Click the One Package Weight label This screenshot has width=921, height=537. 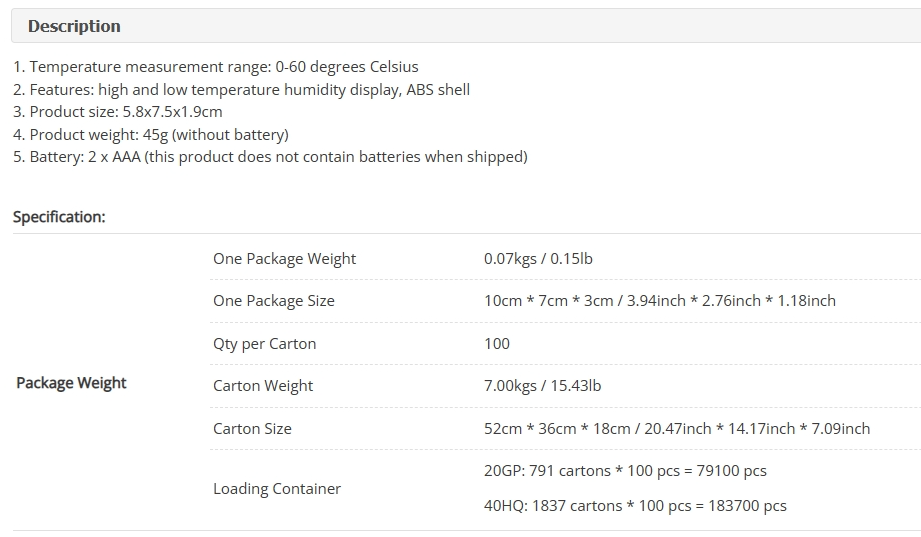pyautogui.click(x=284, y=259)
